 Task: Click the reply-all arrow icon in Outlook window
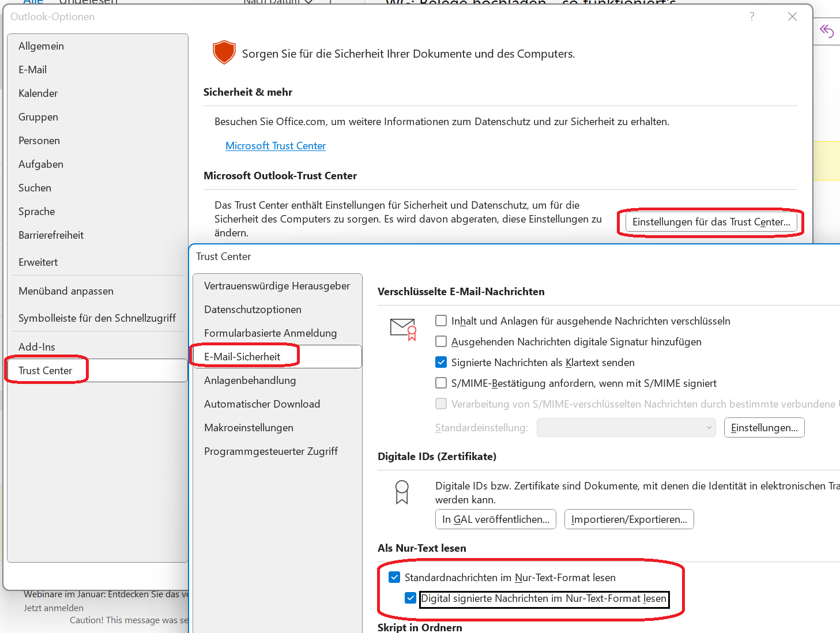tap(827, 31)
